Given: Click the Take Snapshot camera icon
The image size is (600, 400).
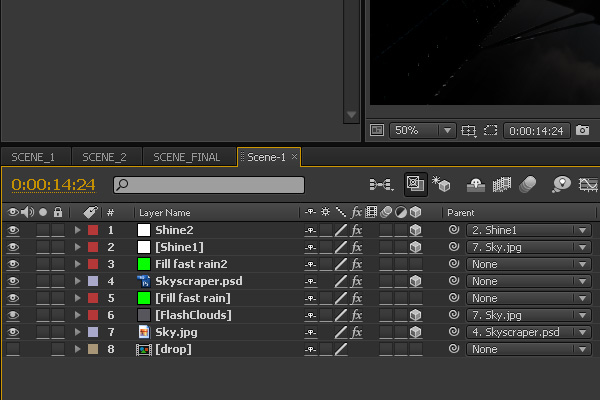Looking at the screenshot, I should pyautogui.click(x=582, y=130).
